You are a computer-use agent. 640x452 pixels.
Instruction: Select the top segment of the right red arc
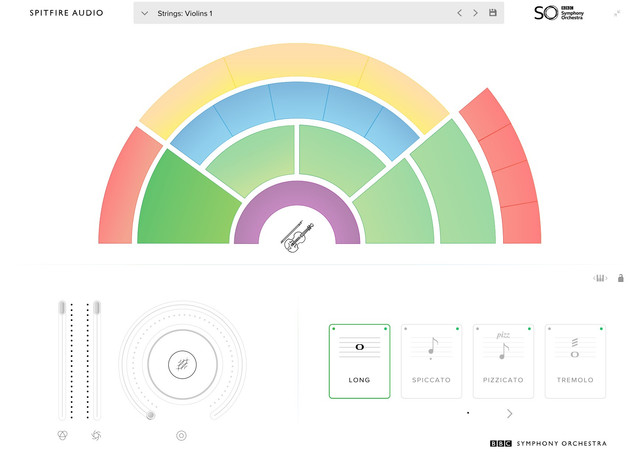point(486,114)
